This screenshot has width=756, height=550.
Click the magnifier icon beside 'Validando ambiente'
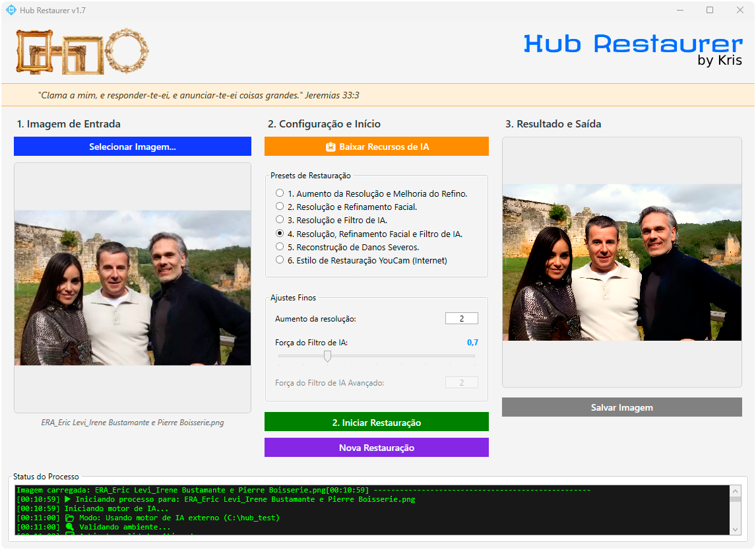(x=69, y=527)
